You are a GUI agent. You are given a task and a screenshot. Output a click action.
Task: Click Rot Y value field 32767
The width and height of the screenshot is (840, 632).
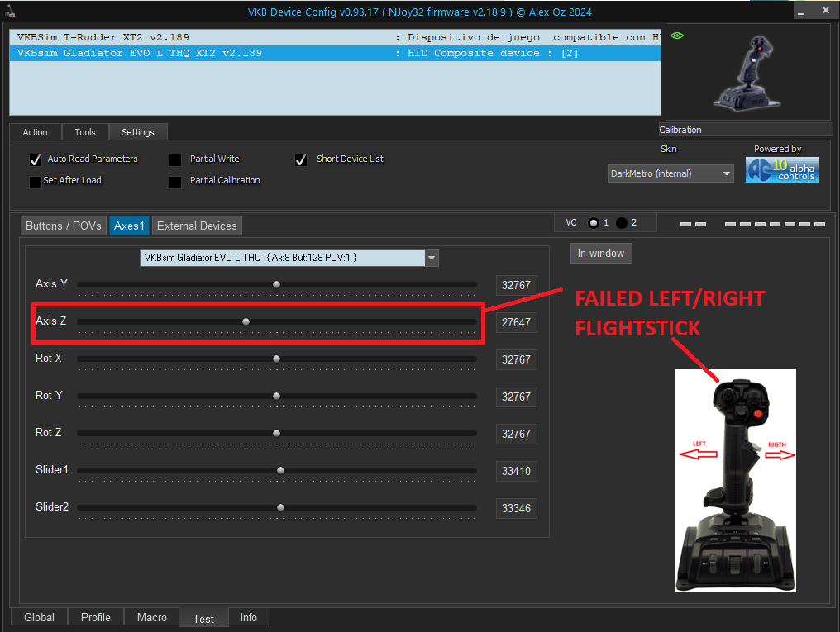[517, 397]
